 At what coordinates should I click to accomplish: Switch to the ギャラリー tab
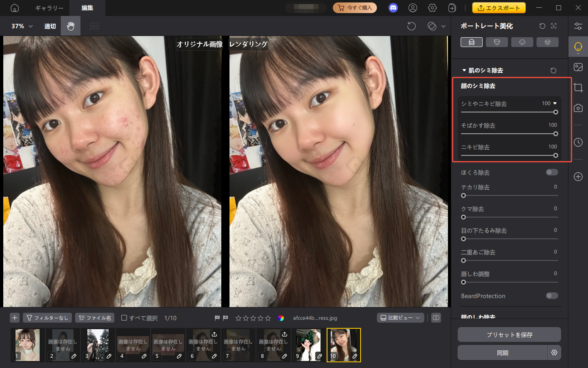pyautogui.click(x=49, y=8)
